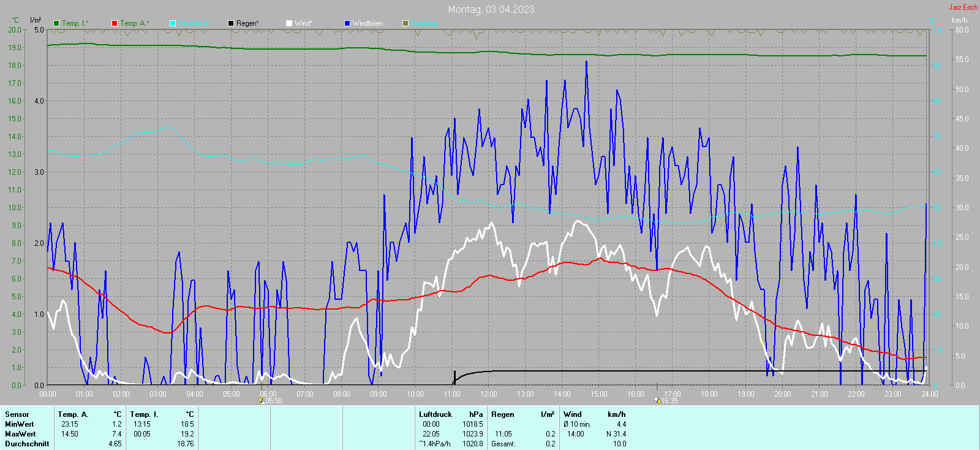The width and height of the screenshot is (980, 450).
Task: Click the '60.0' km/h axis label
Action: [x=962, y=30]
